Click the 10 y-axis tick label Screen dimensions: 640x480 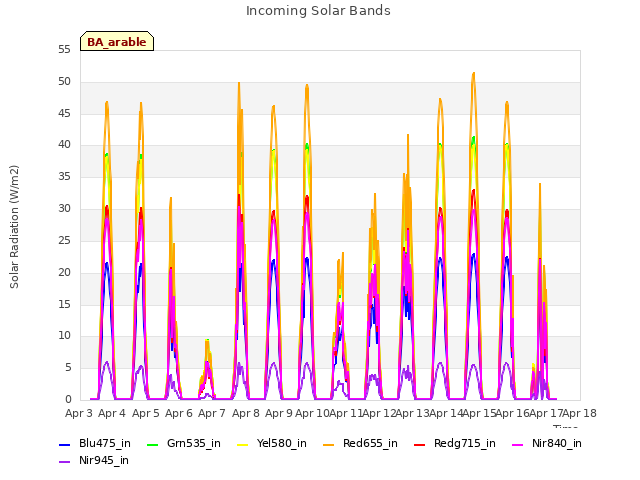pos(64,336)
